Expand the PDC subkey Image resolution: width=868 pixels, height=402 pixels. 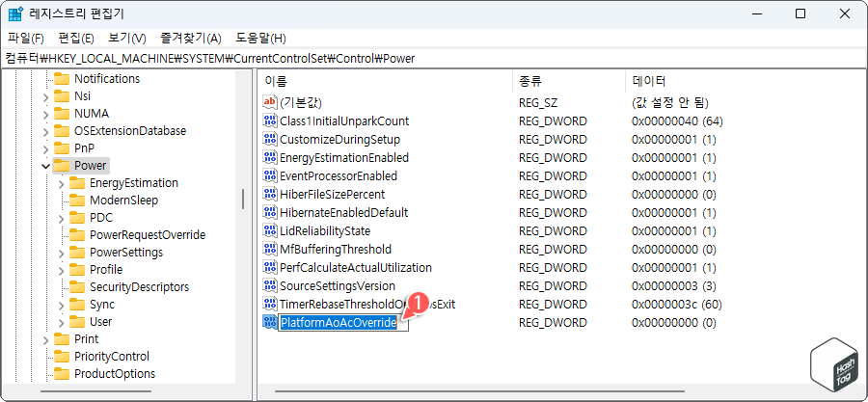tap(62, 218)
